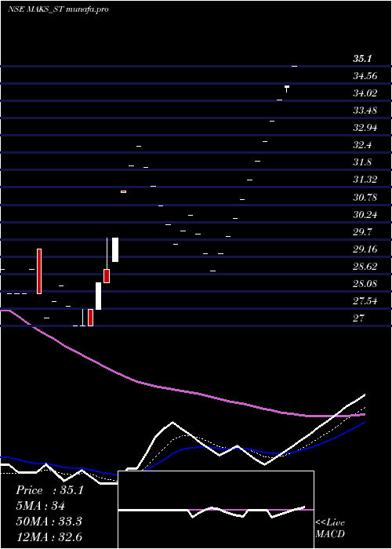
Task: Click the topmost candle at the 35.1 line
Action: [294, 66]
